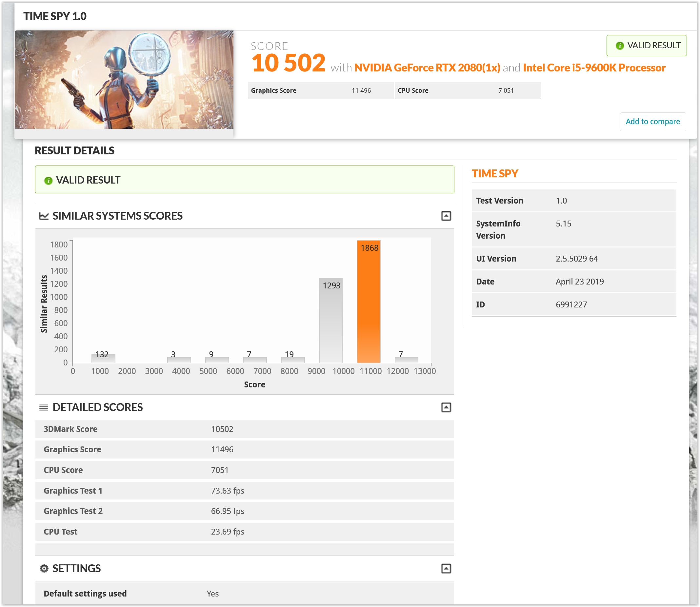Select the 132 histogram bar

[103, 358]
